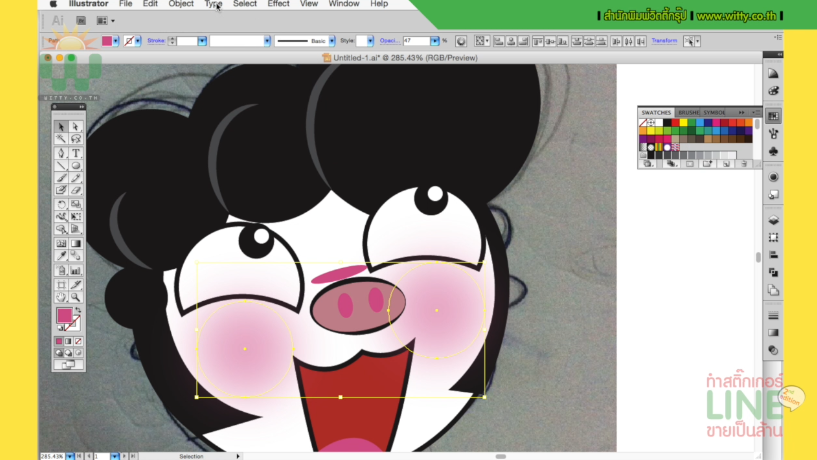Click the Stroke link in control bar
Image resolution: width=817 pixels, height=460 pixels.
[156, 41]
